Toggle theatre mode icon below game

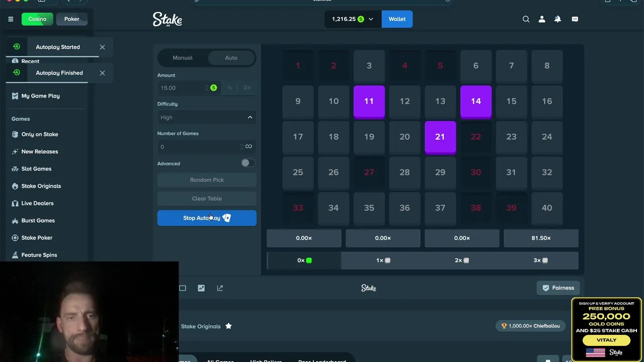183,288
